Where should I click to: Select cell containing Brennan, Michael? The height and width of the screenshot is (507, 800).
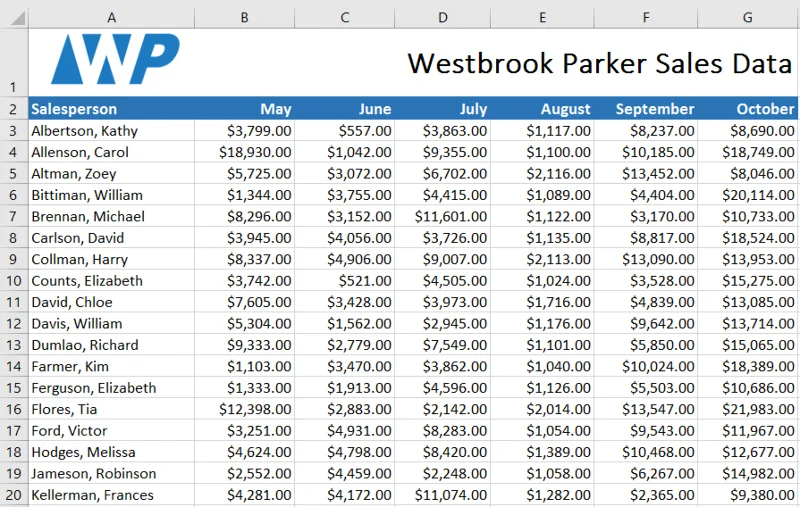[x=111, y=216]
